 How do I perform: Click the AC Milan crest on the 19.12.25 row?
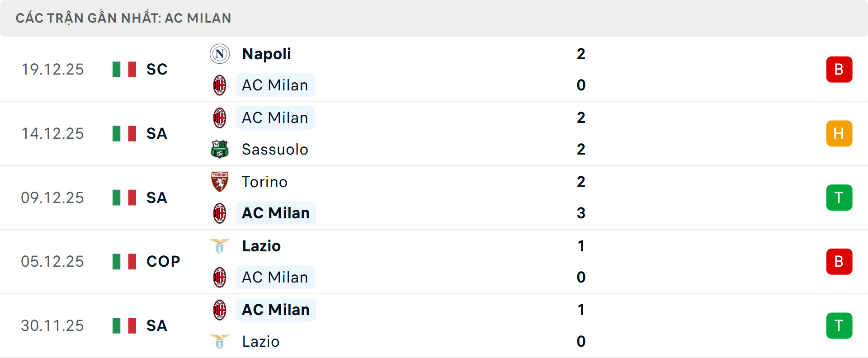(x=220, y=85)
